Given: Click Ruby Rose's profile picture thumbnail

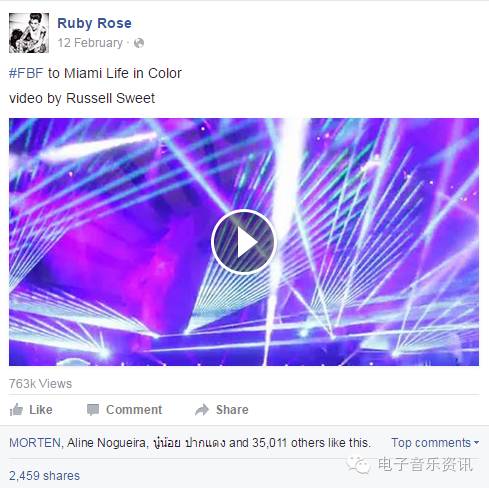Looking at the screenshot, I should pyautogui.click(x=29, y=33).
